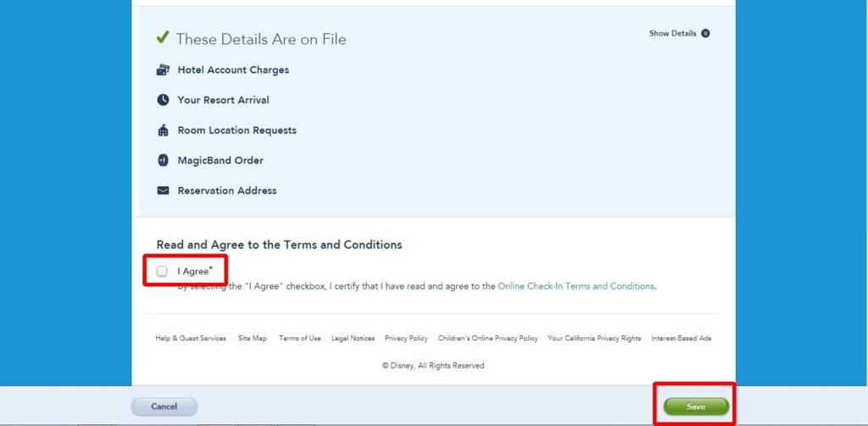Click the Disney All Rights Reserved copyright text

click(x=433, y=366)
